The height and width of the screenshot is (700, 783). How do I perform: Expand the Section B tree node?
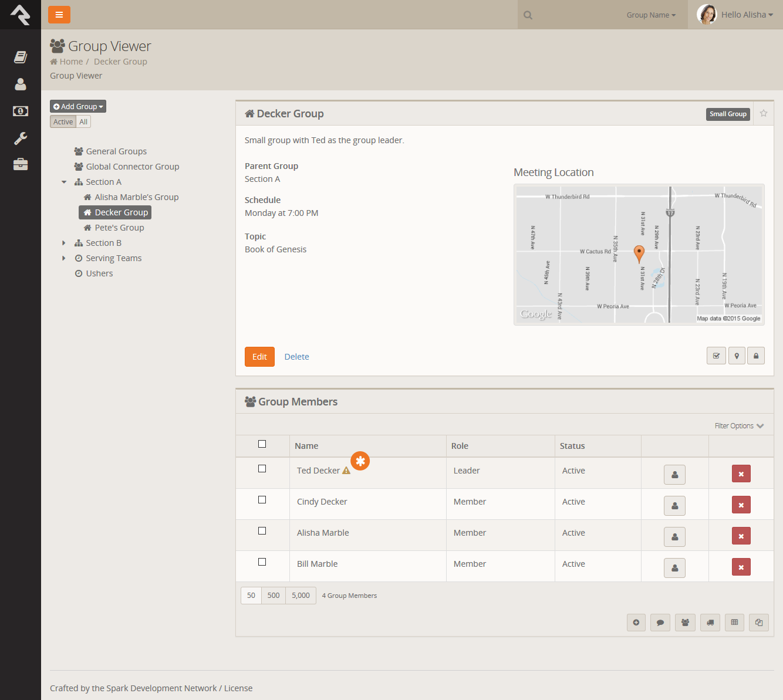pyautogui.click(x=64, y=243)
